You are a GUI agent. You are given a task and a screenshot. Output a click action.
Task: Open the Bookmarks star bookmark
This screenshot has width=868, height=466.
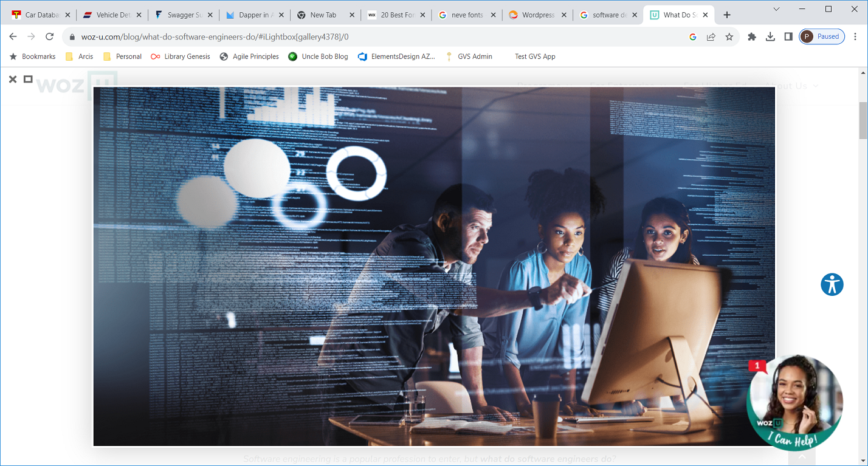point(32,57)
